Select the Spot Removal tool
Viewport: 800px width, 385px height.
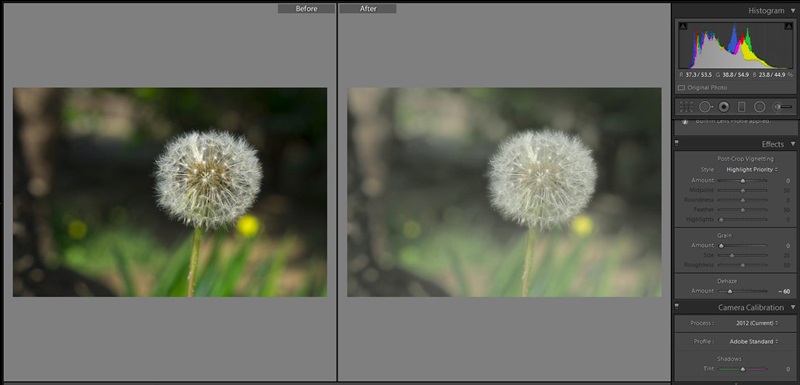(706, 107)
